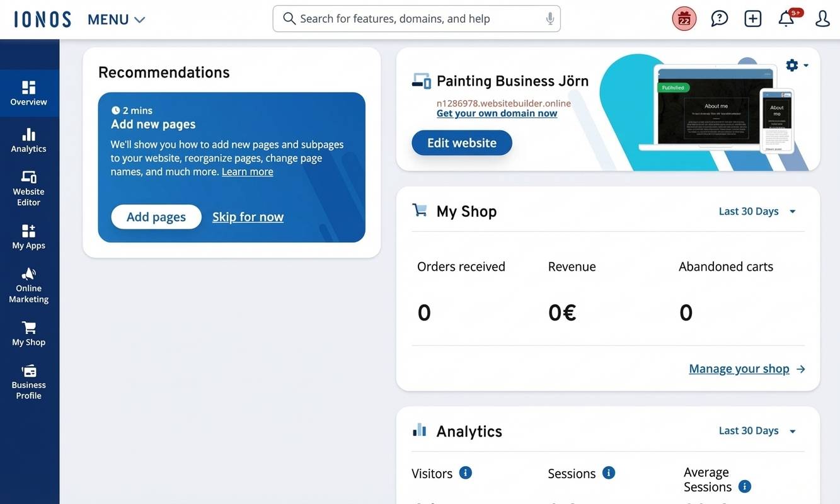Open Online Marketing in sidebar
840x504 pixels.
tap(28, 285)
